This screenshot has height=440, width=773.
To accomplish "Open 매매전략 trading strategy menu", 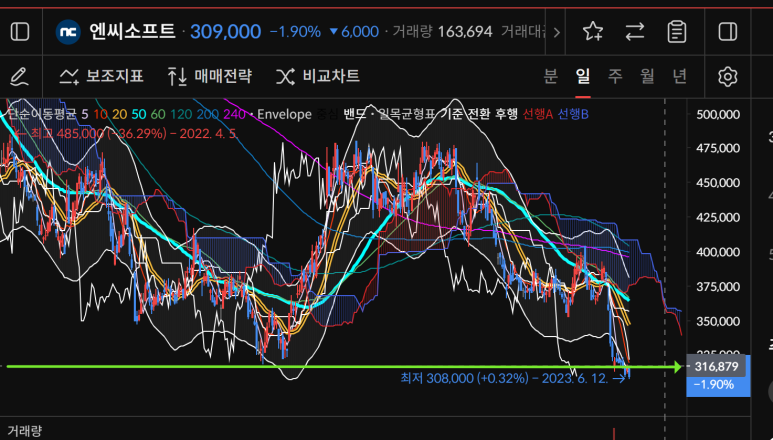I will tap(210, 76).
